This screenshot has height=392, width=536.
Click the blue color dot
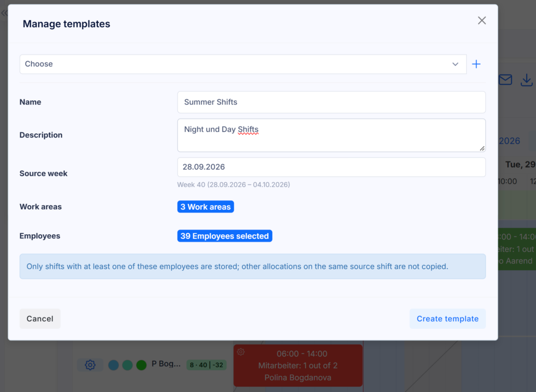click(113, 365)
